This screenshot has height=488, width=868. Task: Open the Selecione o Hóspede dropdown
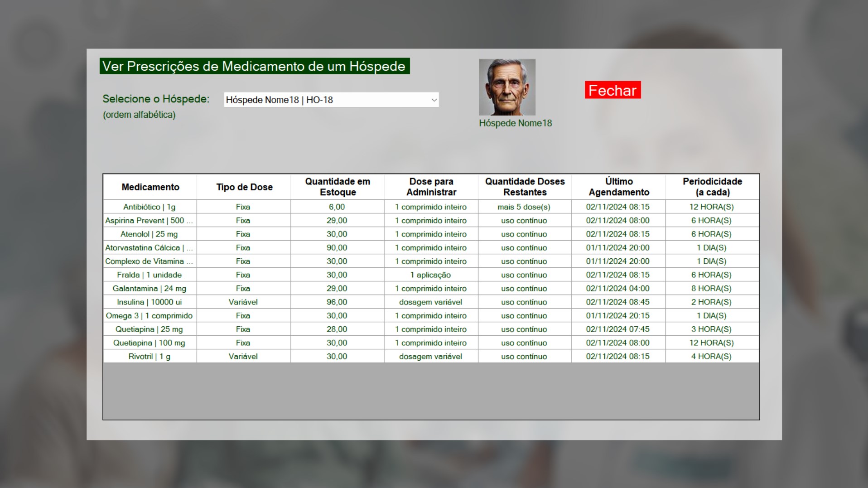click(331, 100)
